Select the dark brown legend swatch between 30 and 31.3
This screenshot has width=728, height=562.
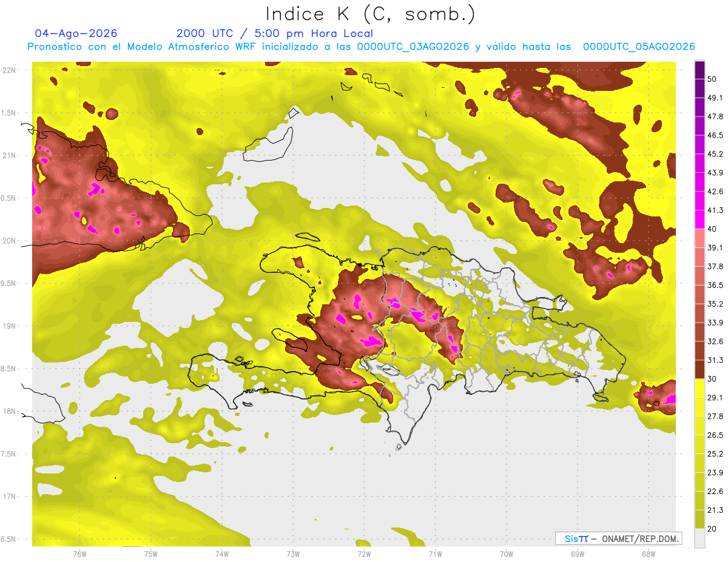tap(699, 369)
